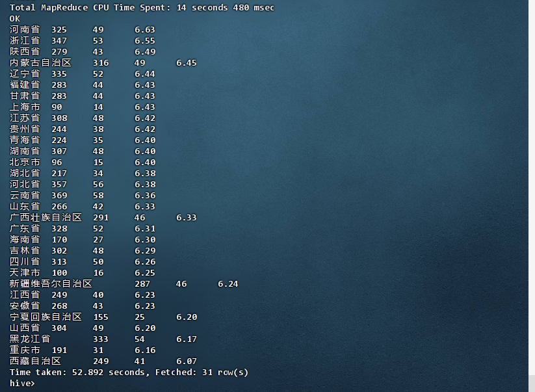The image size is (535, 392).
Task: Click value 6.24 in 新疆维吾尔自治区 row
Action: coord(228,283)
